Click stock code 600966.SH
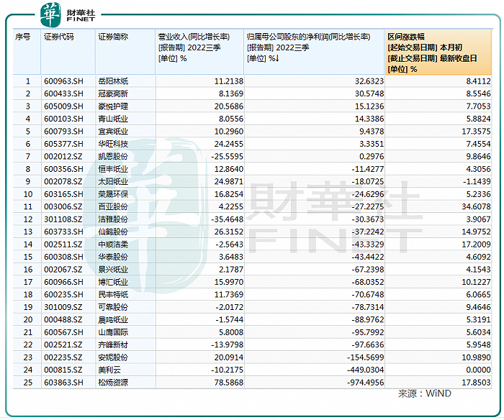The height and width of the screenshot is (420, 504). 63,282
